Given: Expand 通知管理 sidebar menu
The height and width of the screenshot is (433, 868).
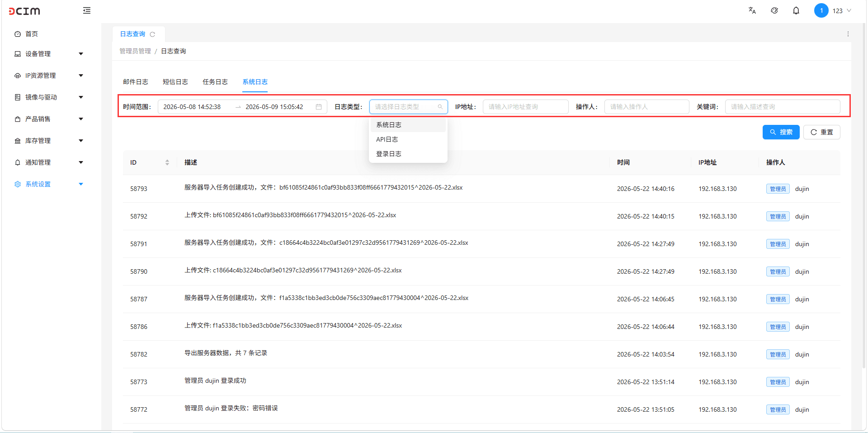Looking at the screenshot, I should pos(49,162).
